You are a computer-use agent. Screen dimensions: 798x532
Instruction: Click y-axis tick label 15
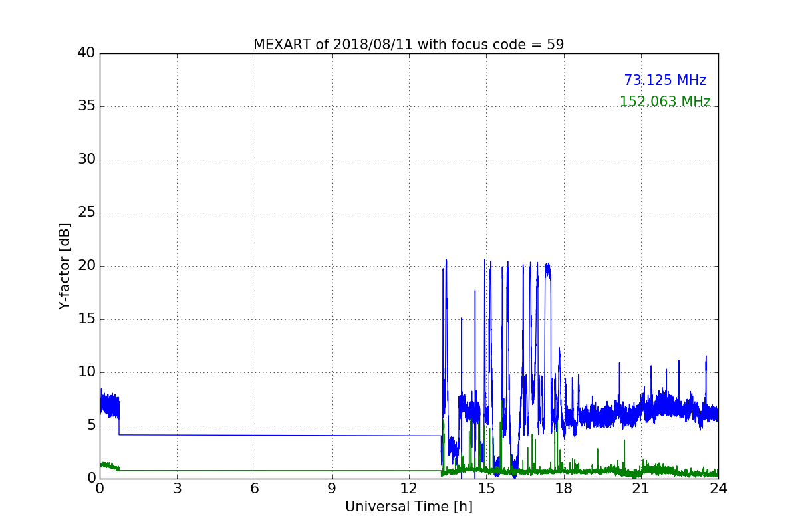(86, 319)
